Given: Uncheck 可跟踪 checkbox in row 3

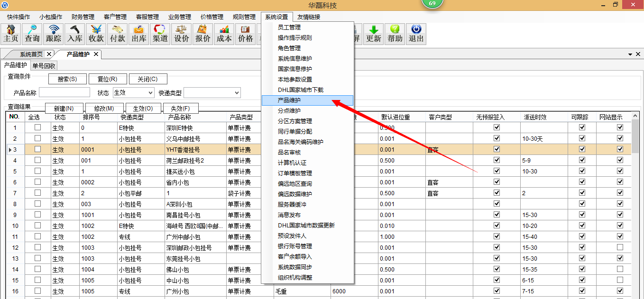Looking at the screenshot, I should (x=582, y=149).
